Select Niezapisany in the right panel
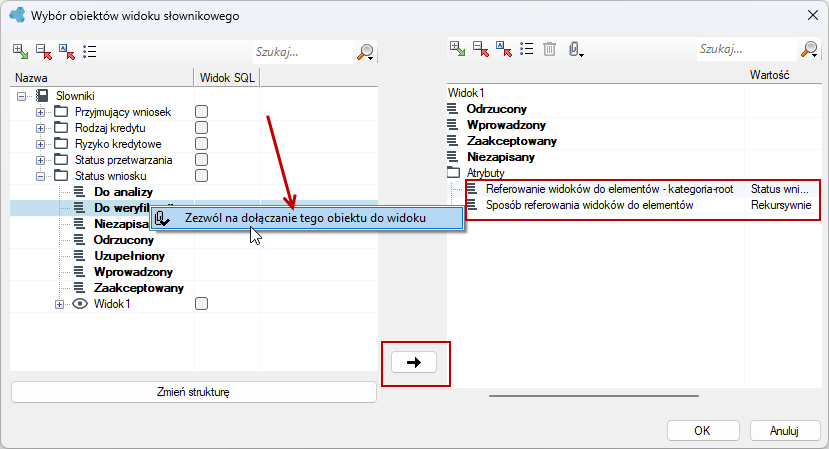 point(501,157)
